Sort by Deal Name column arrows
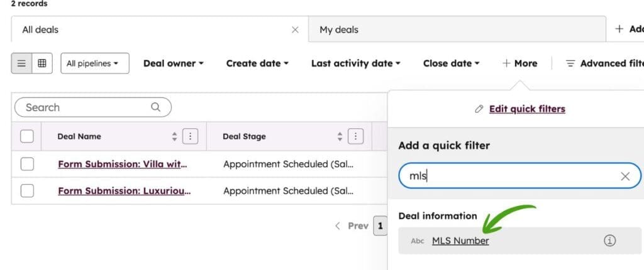 coord(175,136)
